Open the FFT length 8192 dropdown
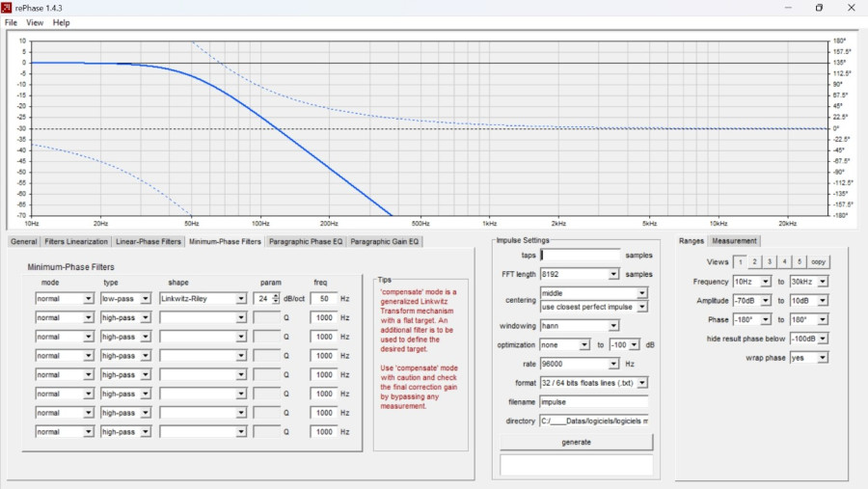The width and height of the screenshot is (868, 489). pyautogui.click(x=579, y=274)
